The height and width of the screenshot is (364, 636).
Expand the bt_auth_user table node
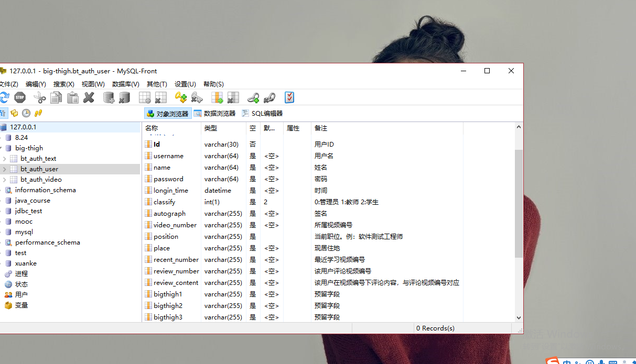click(5, 169)
